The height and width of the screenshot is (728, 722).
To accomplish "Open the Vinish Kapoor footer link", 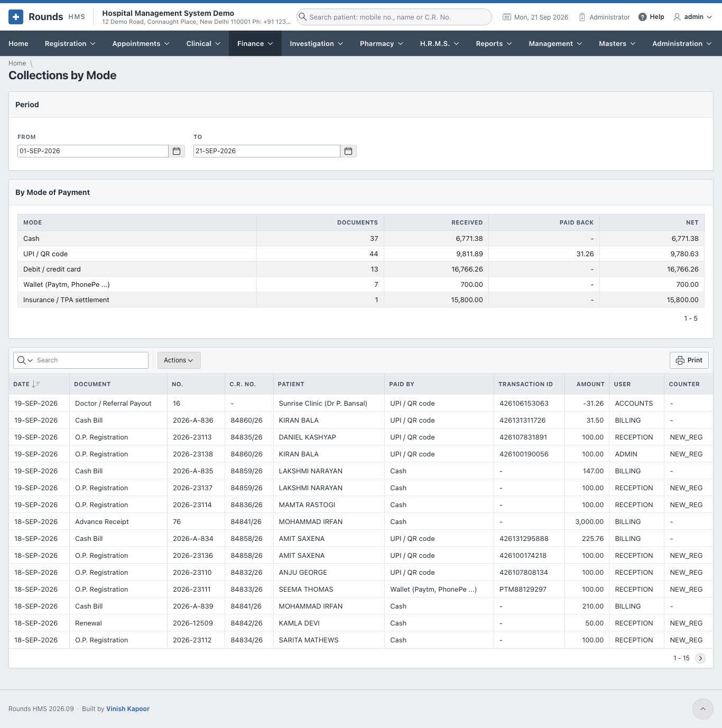I will point(128,709).
